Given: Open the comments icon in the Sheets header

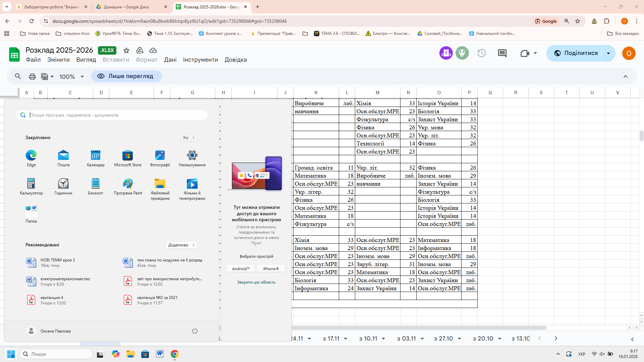Looking at the screenshot, I should click(x=502, y=53).
